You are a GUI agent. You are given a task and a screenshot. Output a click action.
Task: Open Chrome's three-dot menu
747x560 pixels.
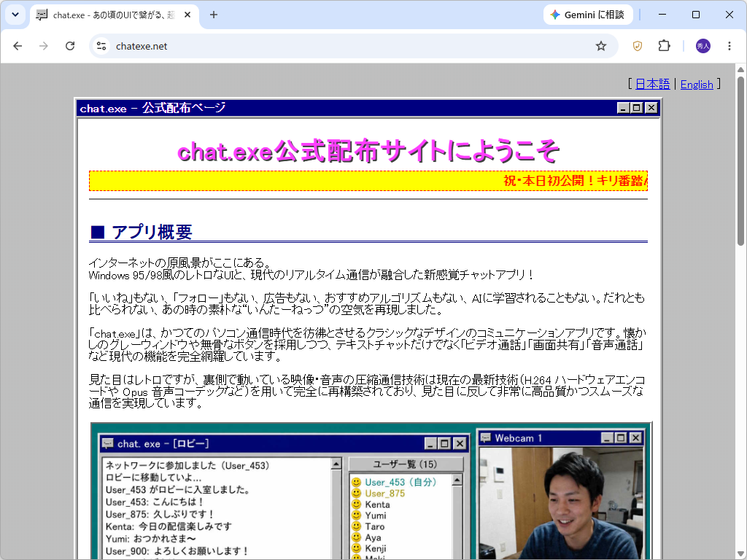729,46
